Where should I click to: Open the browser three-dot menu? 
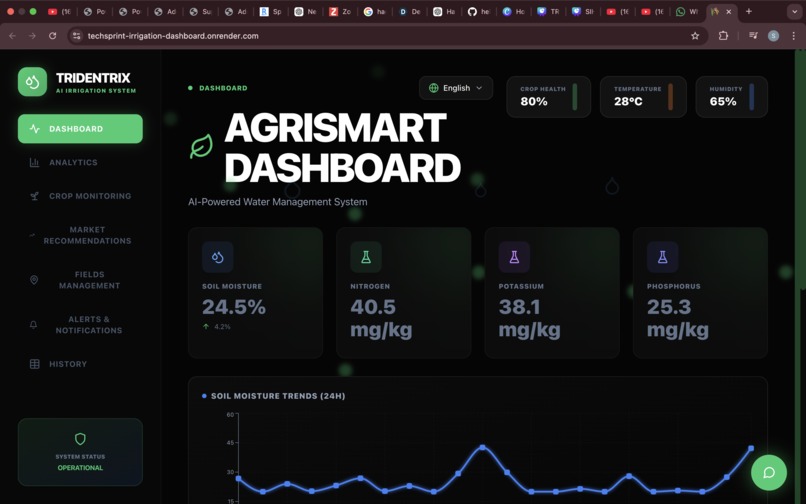click(794, 36)
